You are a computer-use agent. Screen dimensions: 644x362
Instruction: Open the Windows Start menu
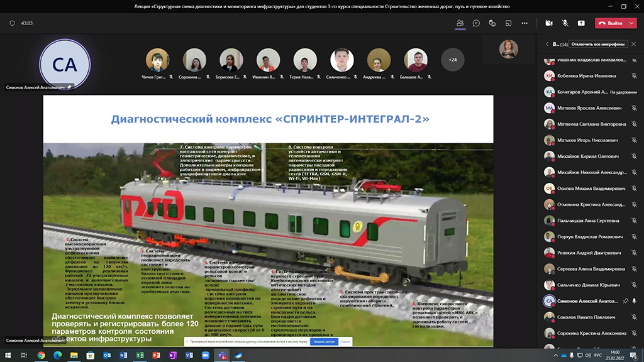(x=8, y=356)
